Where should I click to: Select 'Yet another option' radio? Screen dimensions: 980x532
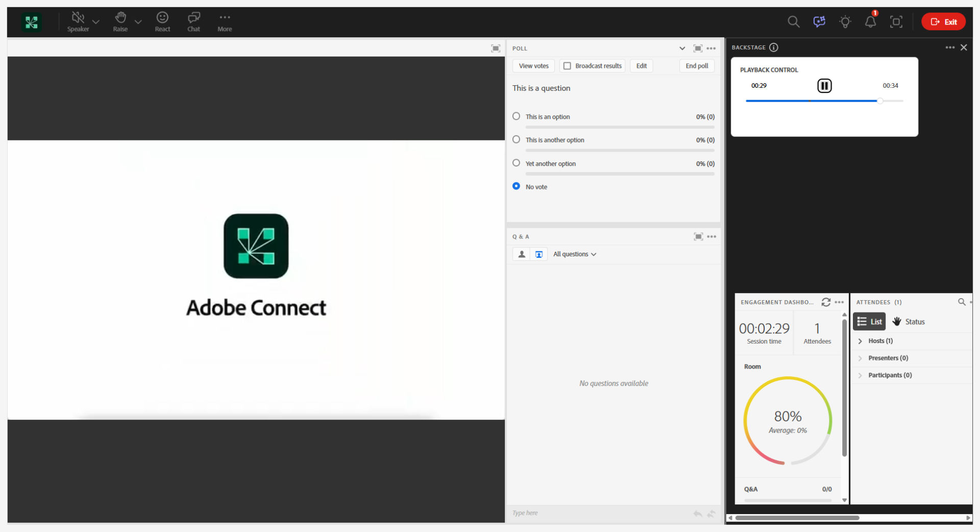click(x=516, y=163)
